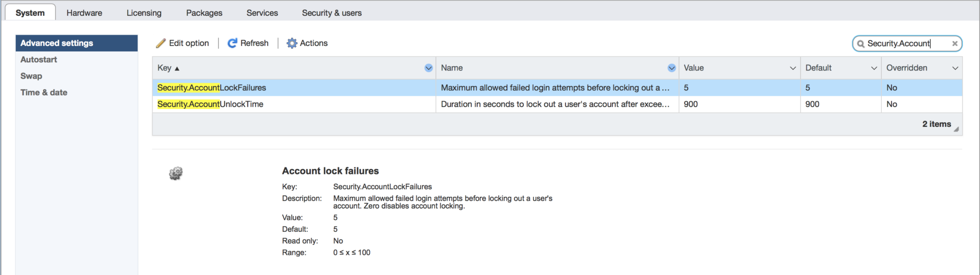Open the Actions gear menu
Screen dimensions: 980x275
point(292,44)
